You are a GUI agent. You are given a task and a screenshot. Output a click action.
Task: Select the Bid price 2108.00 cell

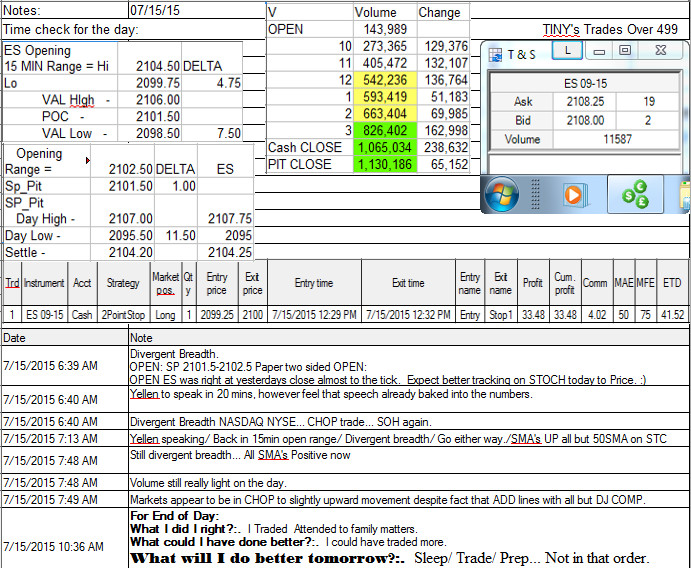point(585,120)
